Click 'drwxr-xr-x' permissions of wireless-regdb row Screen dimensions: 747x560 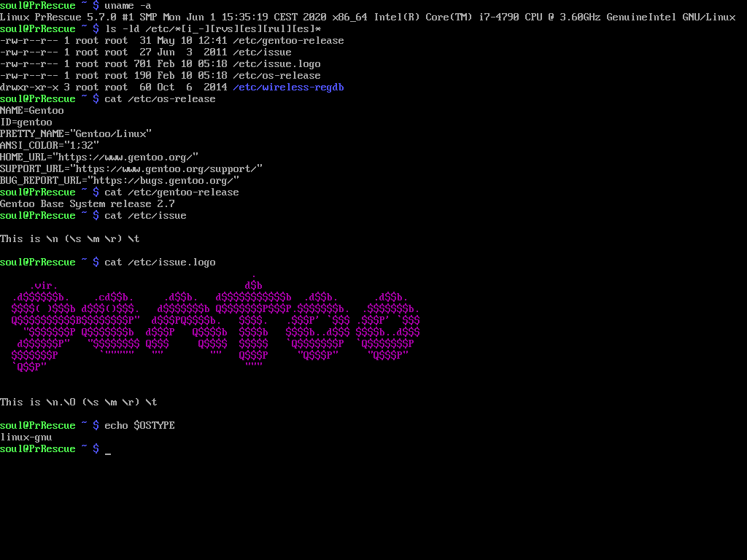tap(29, 87)
